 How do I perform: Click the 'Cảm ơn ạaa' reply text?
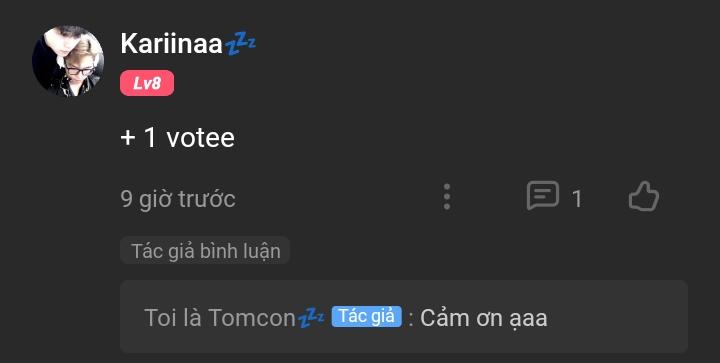click(x=484, y=318)
